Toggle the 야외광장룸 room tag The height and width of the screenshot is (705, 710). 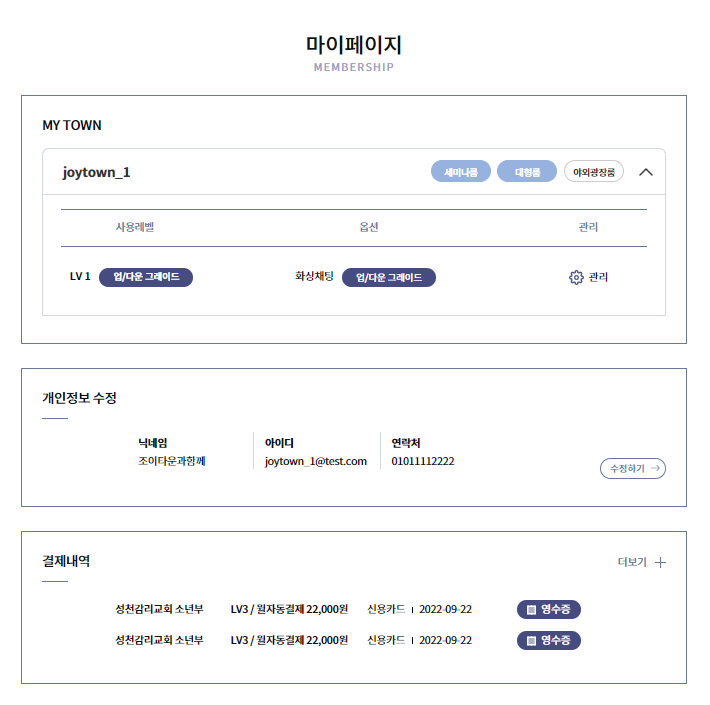click(x=594, y=172)
